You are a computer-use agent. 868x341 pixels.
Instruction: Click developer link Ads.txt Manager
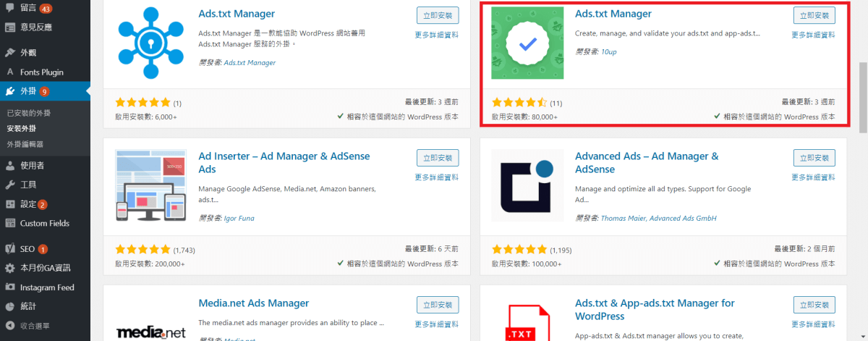(x=250, y=63)
